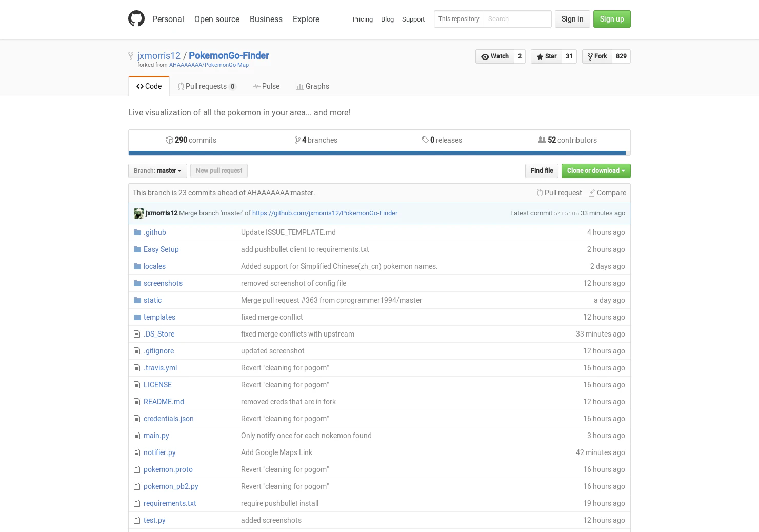Viewport: 759px width, 532px height.
Task: Open the AHAAAAAAA/PokemonGo-Map forked-from link
Action: tap(209, 65)
